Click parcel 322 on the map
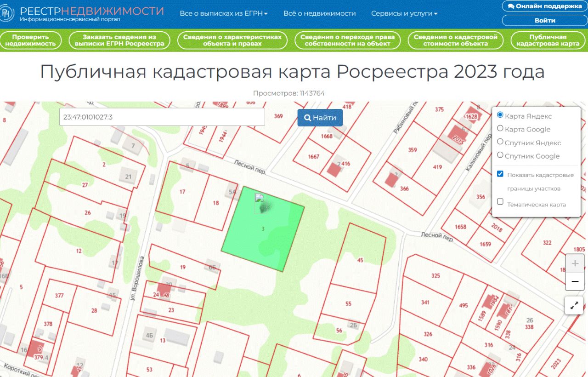 [547, 243]
